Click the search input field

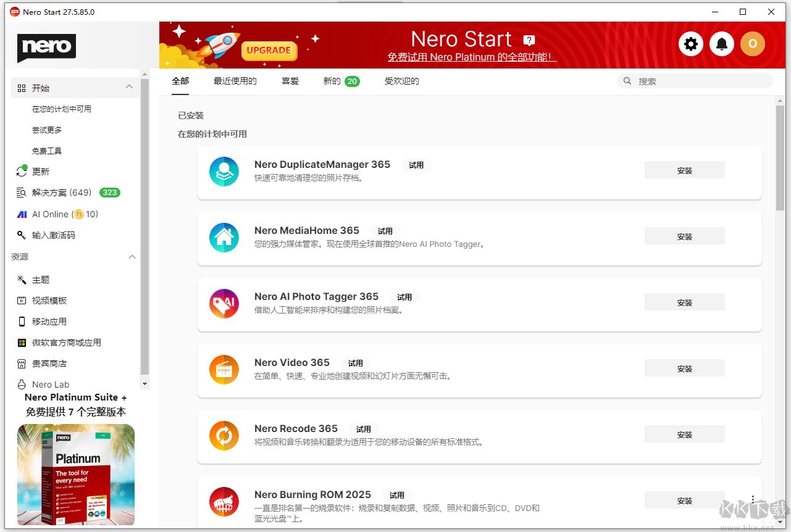695,81
